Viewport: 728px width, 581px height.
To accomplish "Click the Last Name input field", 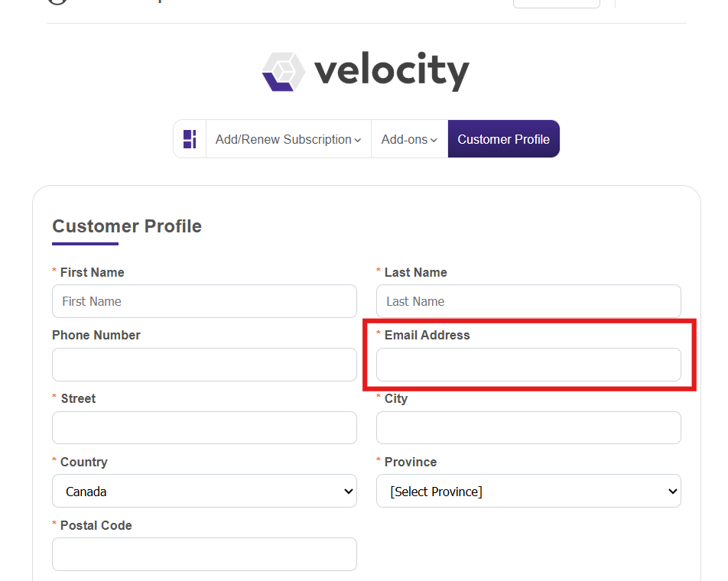I will [x=528, y=301].
